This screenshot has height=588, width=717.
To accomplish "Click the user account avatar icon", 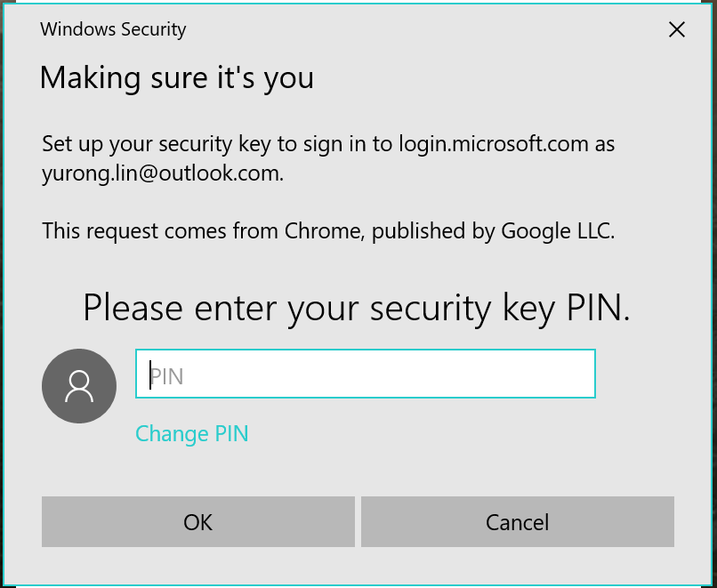I will (x=79, y=385).
